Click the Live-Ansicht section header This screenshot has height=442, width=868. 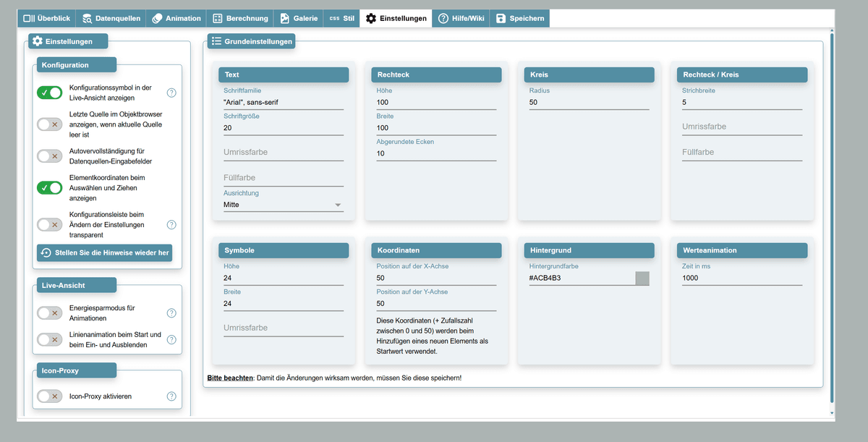[x=75, y=286]
